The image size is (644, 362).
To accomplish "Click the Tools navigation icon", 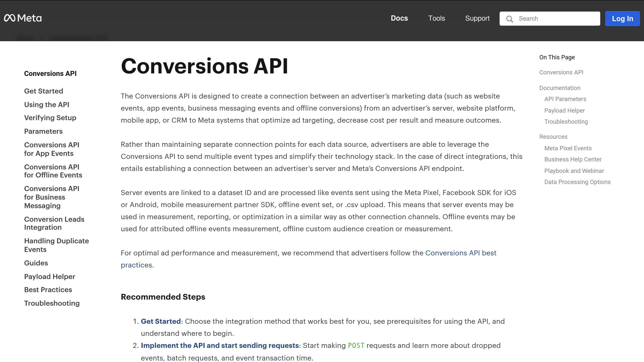I will (x=436, y=18).
